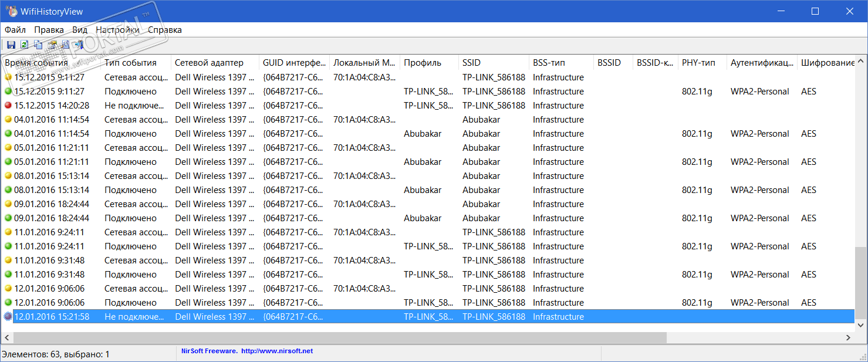Click yellow status icon of 04.01.2016 11:14:54 Сетевая ассоц row
This screenshot has height=362, width=868.
point(8,120)
